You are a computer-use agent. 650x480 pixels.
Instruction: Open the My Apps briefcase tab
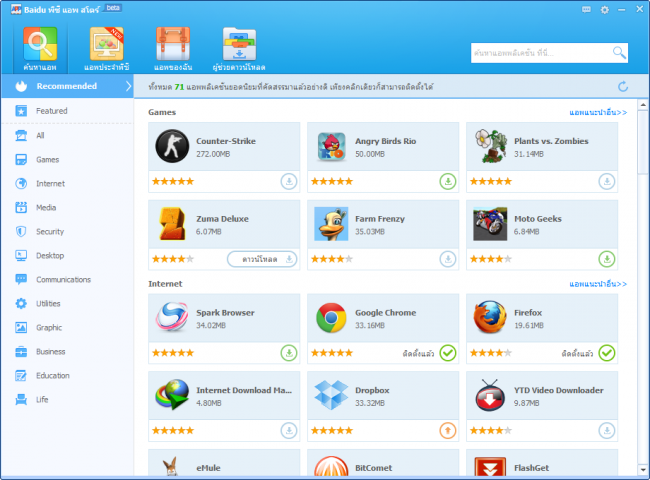173,48
